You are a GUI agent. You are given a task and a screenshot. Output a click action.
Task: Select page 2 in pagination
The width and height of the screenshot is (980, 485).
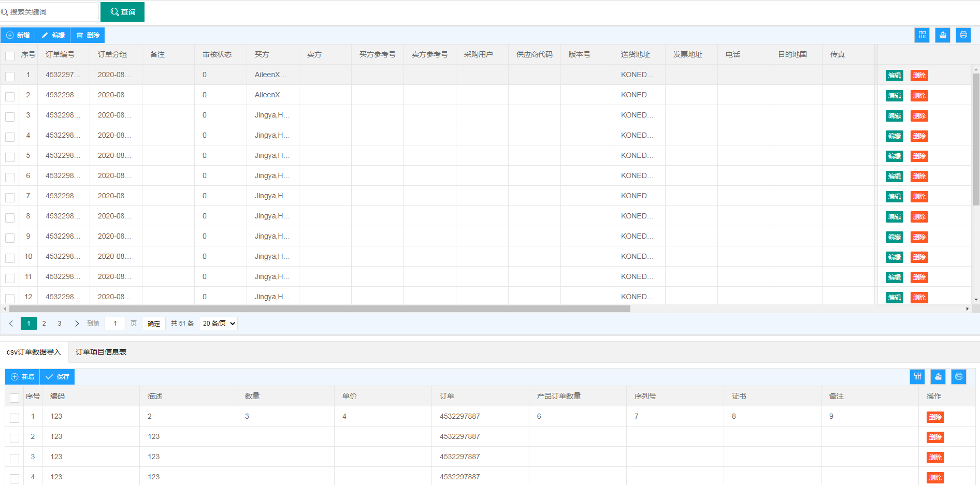point(44,324)
